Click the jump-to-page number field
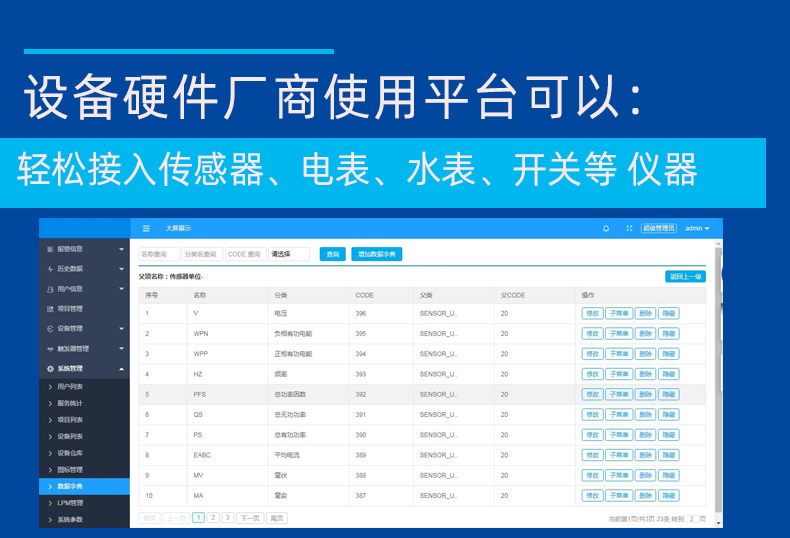 tap(692, 519)
